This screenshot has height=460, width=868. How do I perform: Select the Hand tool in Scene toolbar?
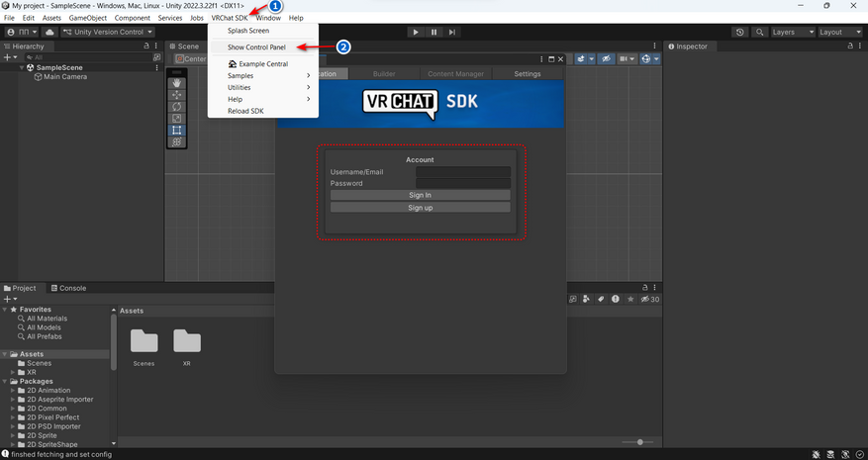pyautogui.click(x=177, y=83)
